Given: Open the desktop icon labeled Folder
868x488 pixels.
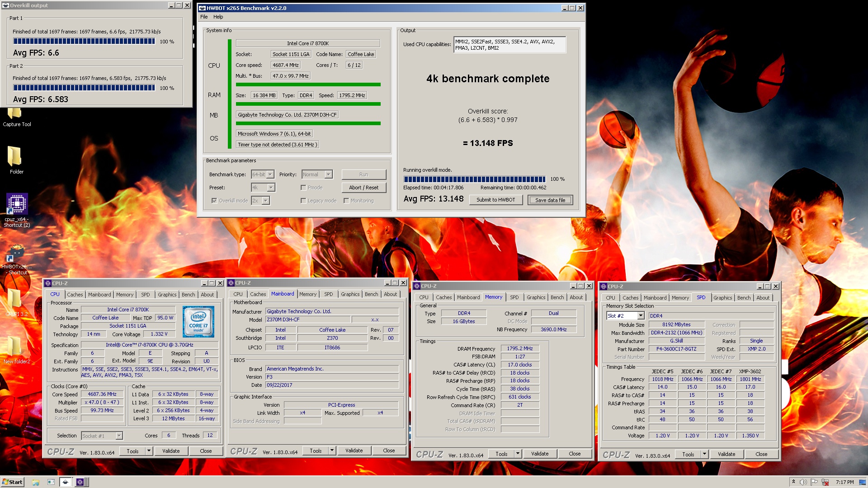Looking at the screenshot, I should [16, 160].
